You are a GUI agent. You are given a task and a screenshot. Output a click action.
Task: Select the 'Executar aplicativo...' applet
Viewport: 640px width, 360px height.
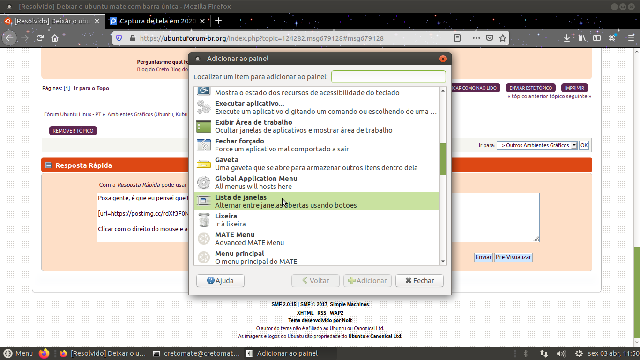[x=317, y=107]
